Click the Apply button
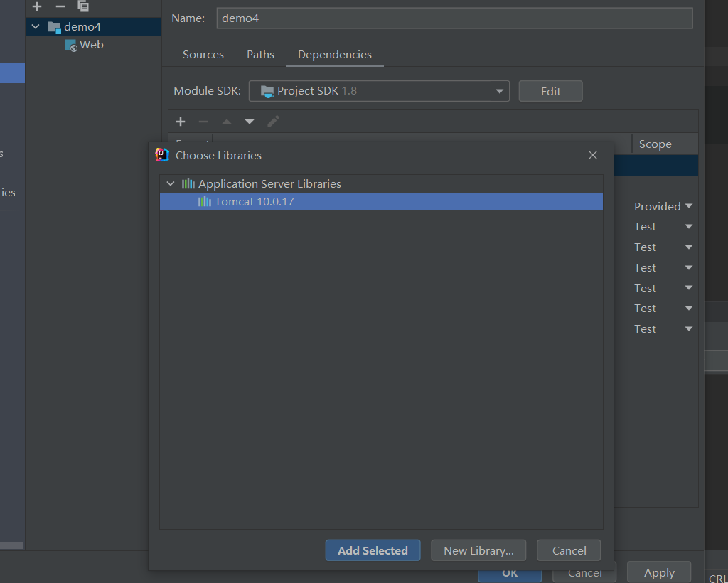728x583 pixels. coord(658,572)
